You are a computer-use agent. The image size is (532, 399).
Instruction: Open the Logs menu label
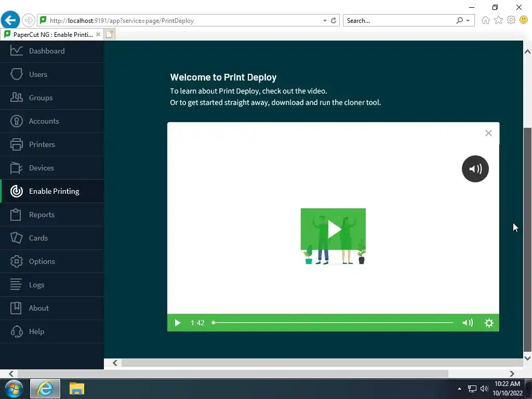(x=37, y=285)
